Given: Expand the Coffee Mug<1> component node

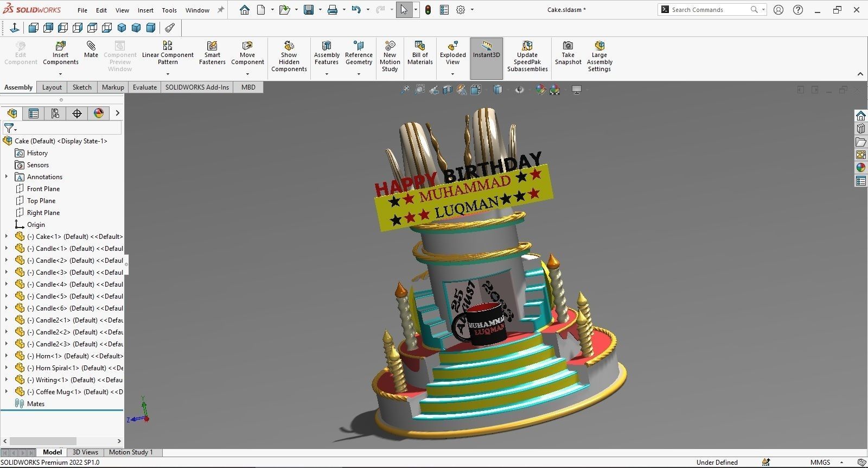Looking at the screenshot, I should click(7, 391).
